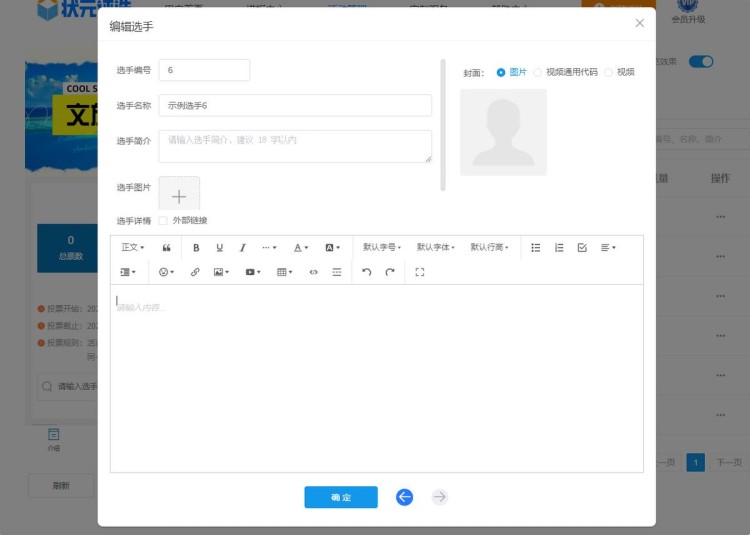Viewport: 750px width, 535px height.
Task: Enter fullscreen editor mode
Action: click(x=420, y=272)
